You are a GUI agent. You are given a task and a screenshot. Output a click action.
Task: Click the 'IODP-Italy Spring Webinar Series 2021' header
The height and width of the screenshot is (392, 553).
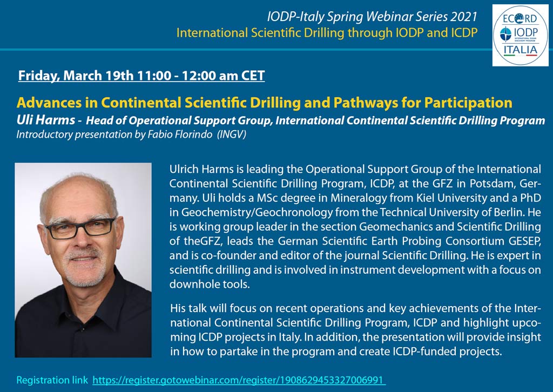372,16
